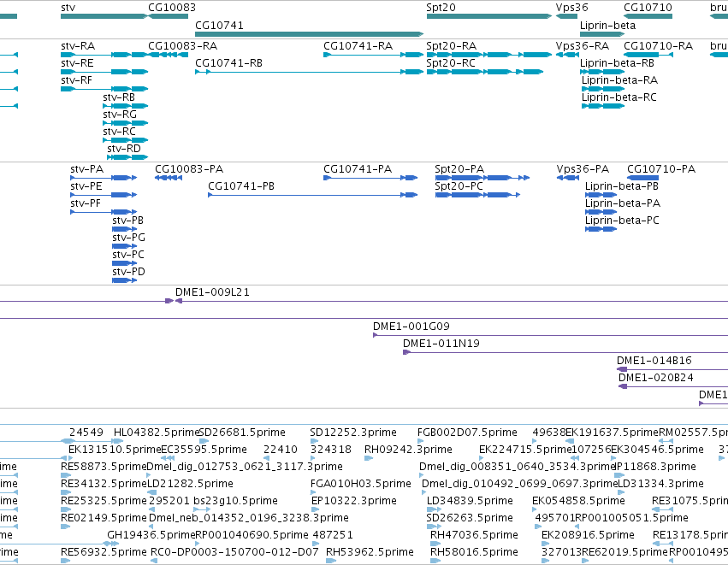Select the CG10741-RB transcript
Image resolution: width=728 pixels, height=565 pixels.
pyautogui.click(x=309, y=72)
